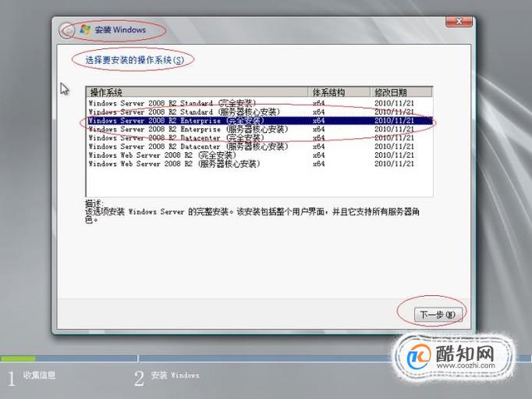Click the 选择要安装的操作系统(S) label

[134, 60]
